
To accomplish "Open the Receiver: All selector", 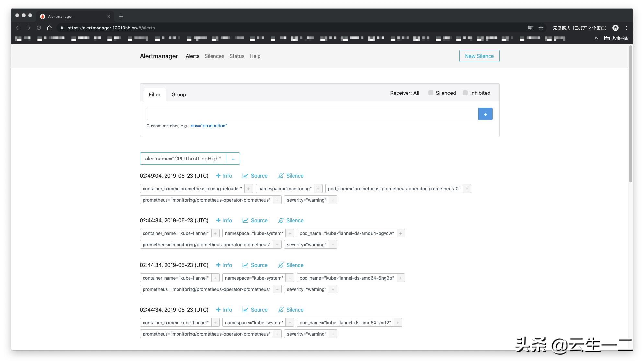I will [x=404, y=93].
